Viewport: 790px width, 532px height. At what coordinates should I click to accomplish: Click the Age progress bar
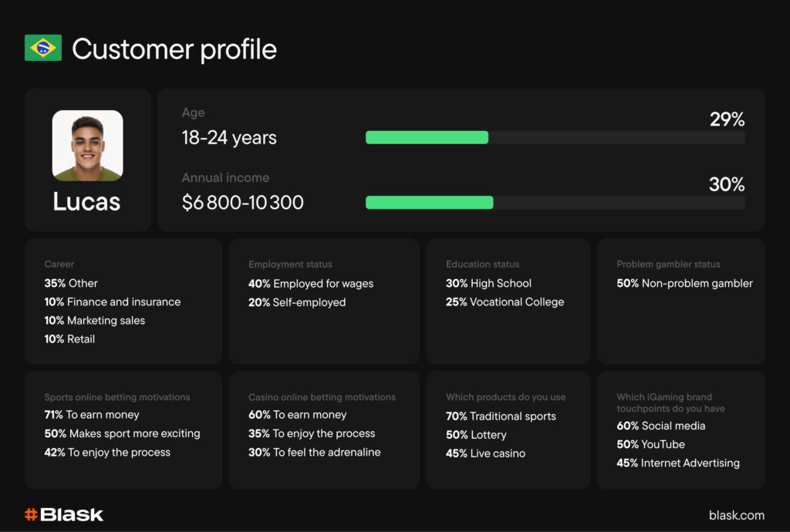click(555, 137)
